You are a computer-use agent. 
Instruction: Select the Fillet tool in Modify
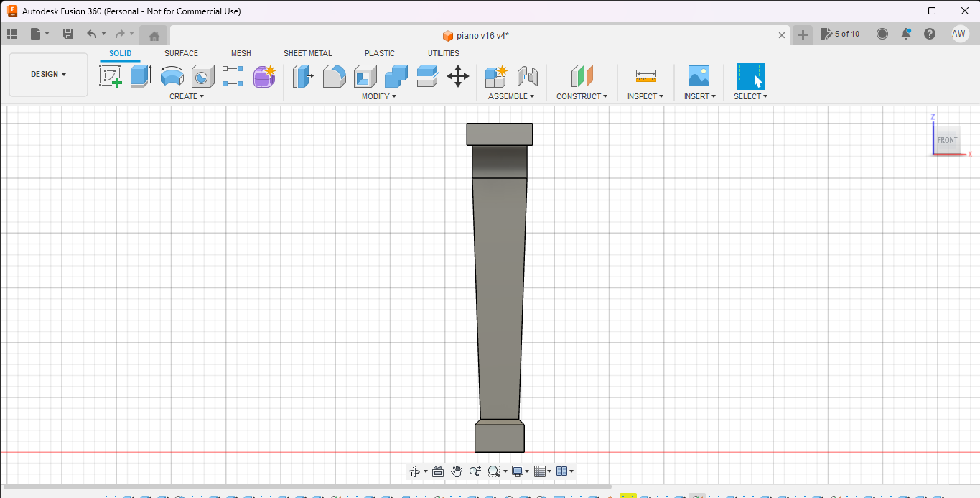tap(335, 75)
